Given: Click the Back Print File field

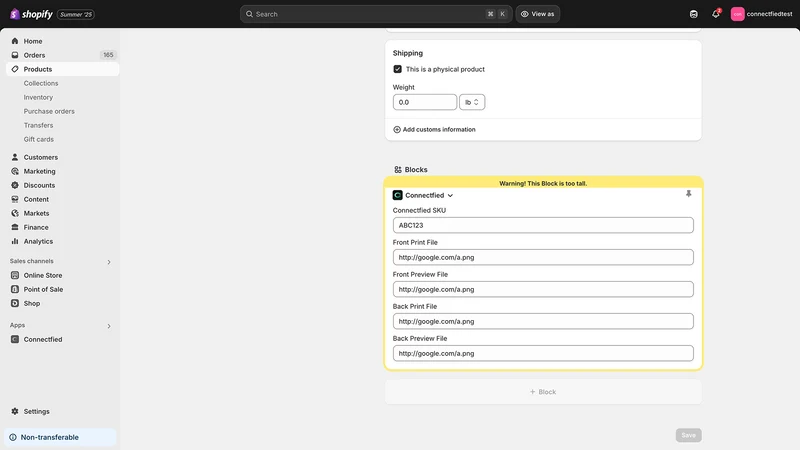Looking at the screenshot, I should [x=543, y=321].
